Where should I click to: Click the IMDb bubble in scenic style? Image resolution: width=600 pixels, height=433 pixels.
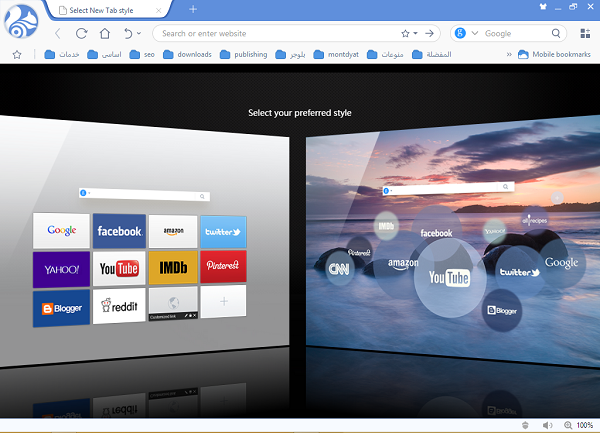[x=386, y=226]
